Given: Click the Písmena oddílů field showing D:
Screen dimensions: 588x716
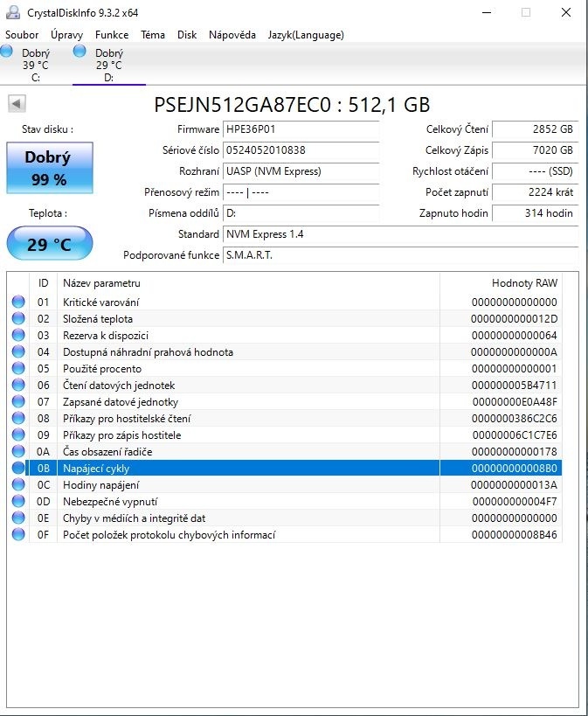Looking at the screenshot, I should tap(301, 213).
